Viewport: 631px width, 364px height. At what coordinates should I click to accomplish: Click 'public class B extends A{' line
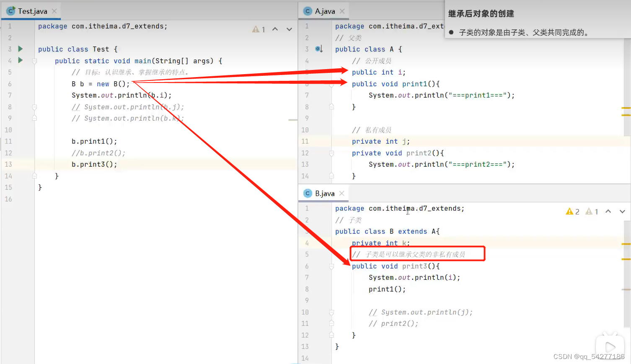387,231
